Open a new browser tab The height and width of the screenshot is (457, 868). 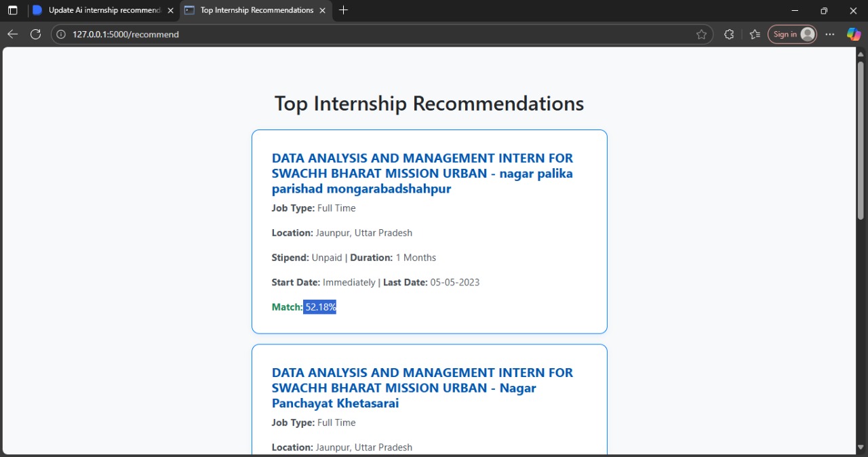pyautogui.click(x=343, y=10)
